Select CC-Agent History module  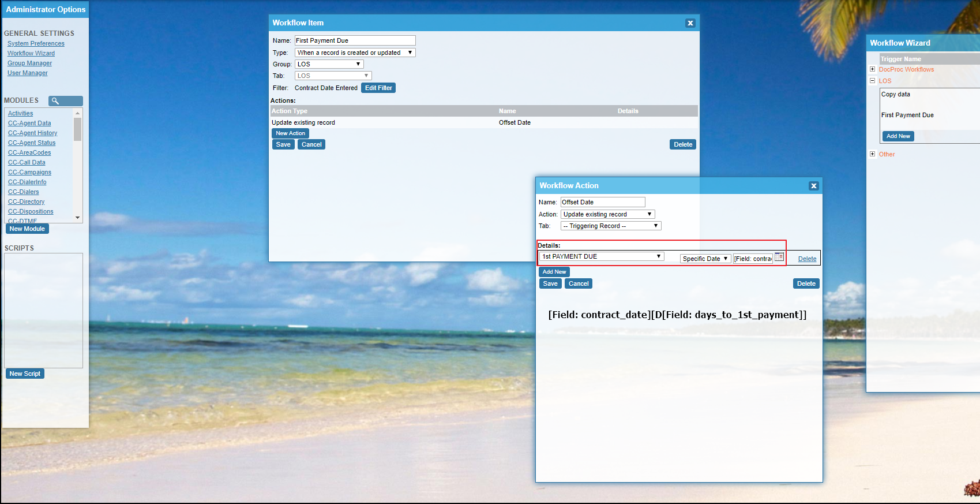click(x=33, y=133)
